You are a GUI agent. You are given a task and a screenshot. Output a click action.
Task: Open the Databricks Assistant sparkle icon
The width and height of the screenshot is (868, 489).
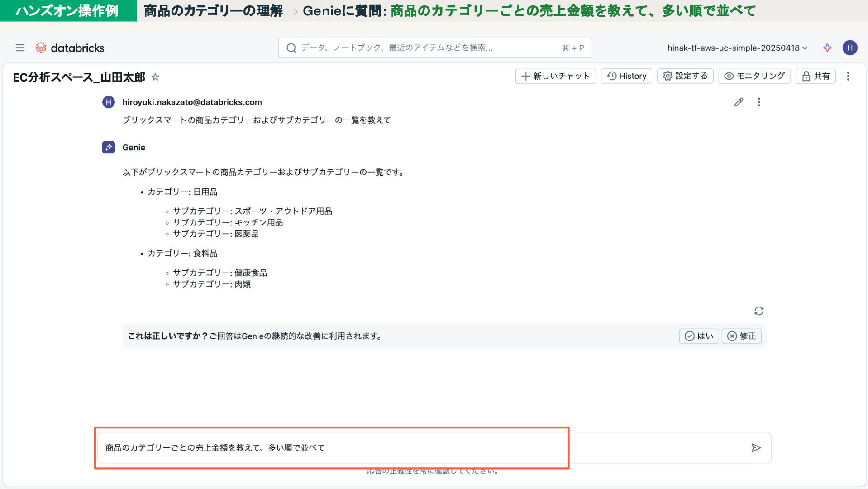[827, 48]
